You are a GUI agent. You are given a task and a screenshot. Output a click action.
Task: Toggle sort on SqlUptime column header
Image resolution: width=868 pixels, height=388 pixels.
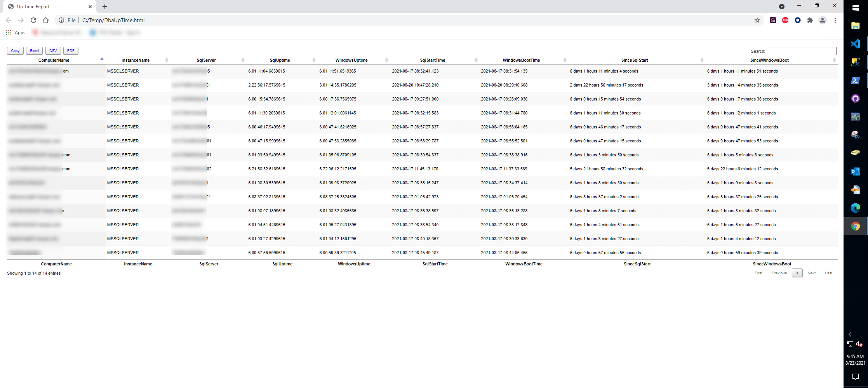click(280, 60)
